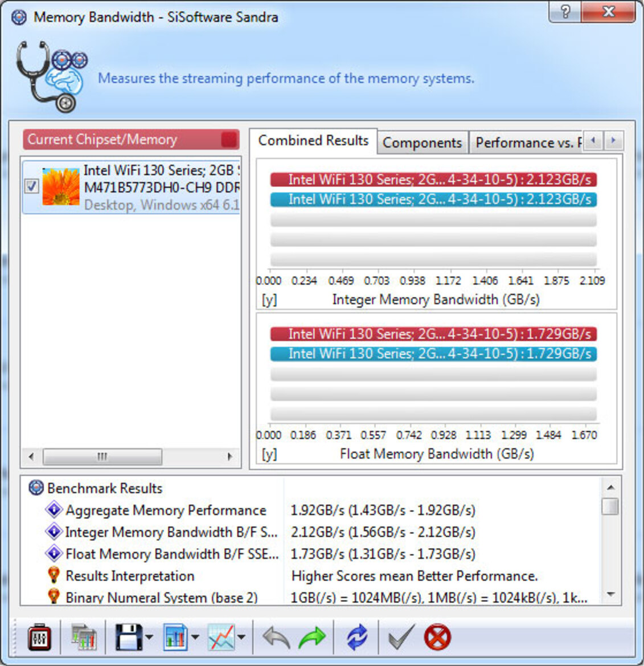Open the Performance vs. tab
This screenshot has width=644, height=666.
point(526,142)
